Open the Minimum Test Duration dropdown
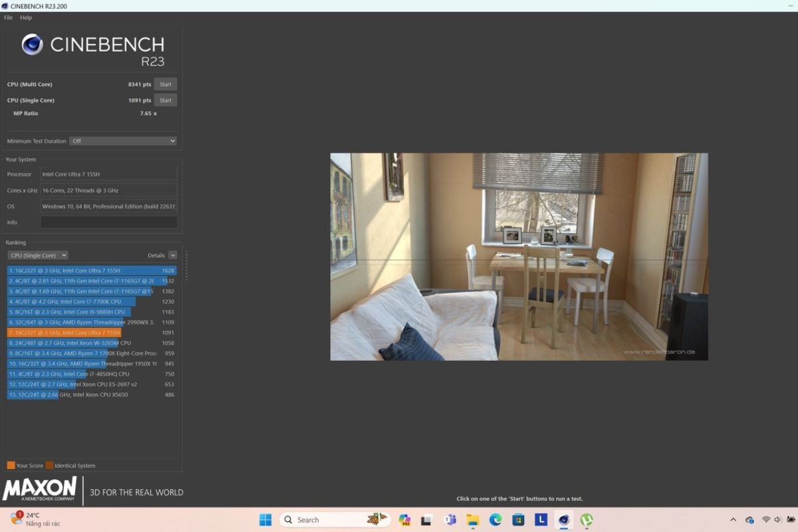 click(x=123, y=140)
